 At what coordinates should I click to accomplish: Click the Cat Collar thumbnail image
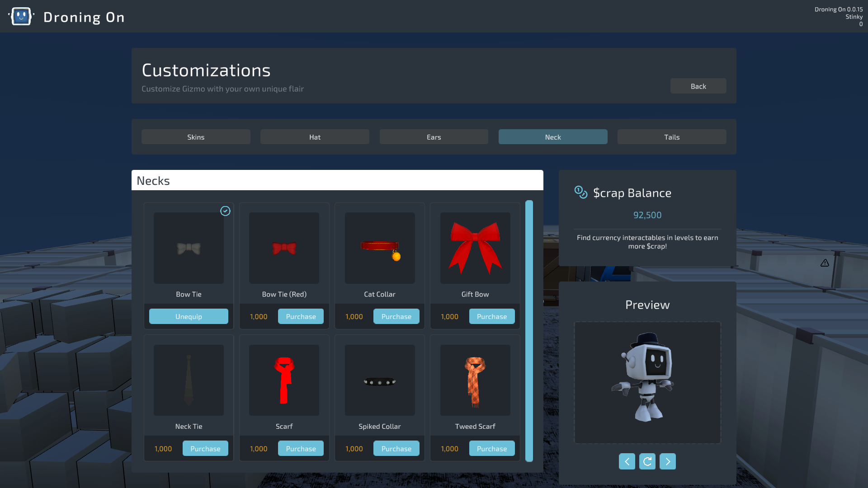[x=379, y=248]
